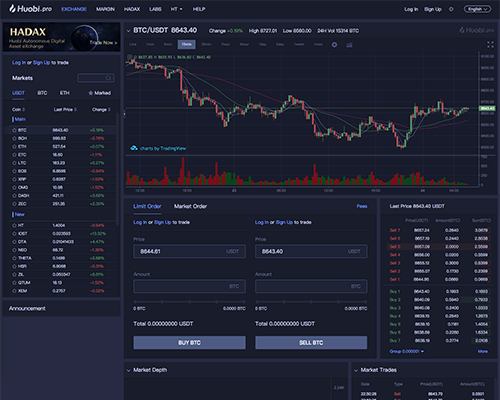Open LABS in the navigation bar
This screenshot has height=400, width=500.
click(155, 9)
